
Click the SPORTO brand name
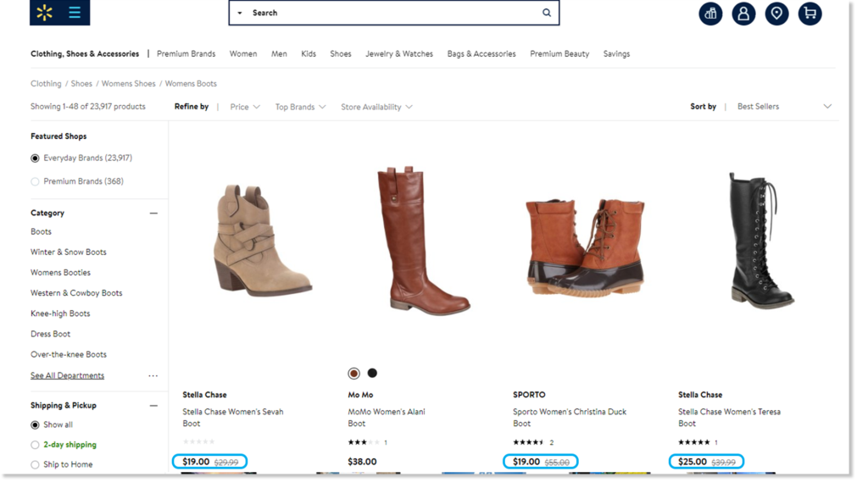click(529, 395)
